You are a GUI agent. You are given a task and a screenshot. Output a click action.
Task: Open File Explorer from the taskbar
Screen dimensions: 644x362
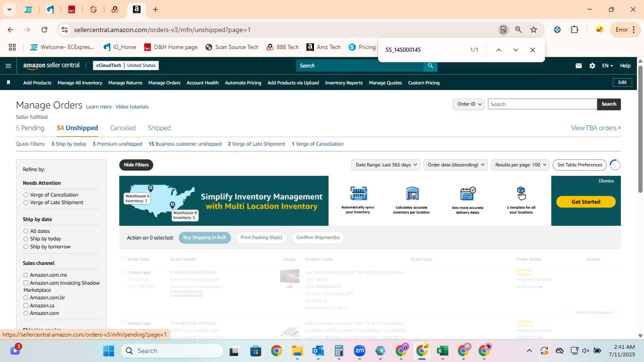point(297,351)
